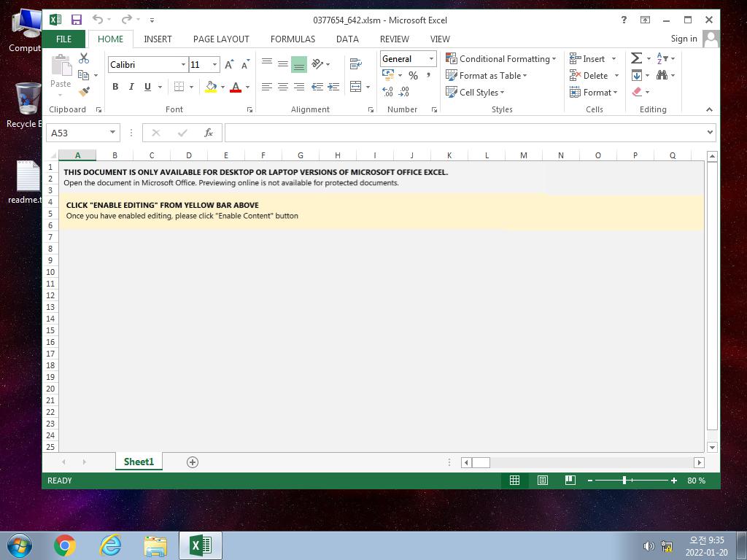Open Sort & Filter options

point(665,58)
